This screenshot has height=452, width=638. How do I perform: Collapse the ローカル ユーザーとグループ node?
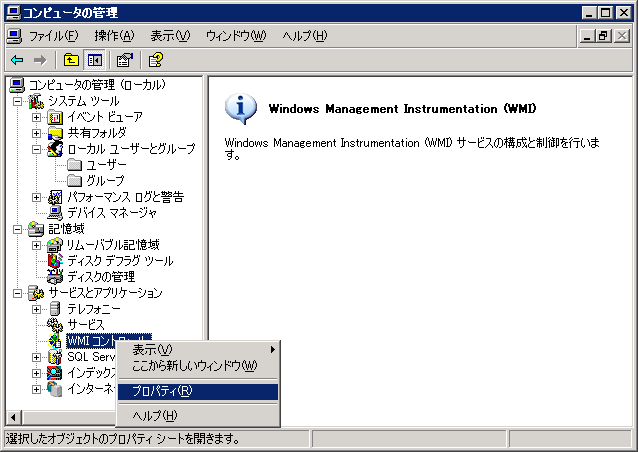(x=36, y=149)
